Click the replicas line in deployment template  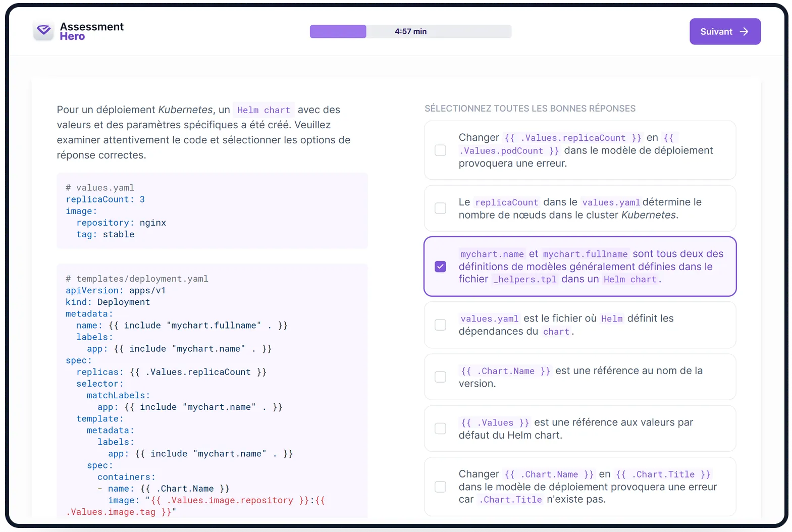[x=171, y=372]
